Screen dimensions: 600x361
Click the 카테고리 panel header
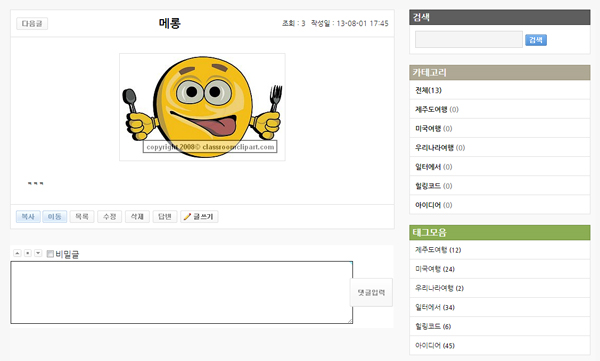point(500,72)
